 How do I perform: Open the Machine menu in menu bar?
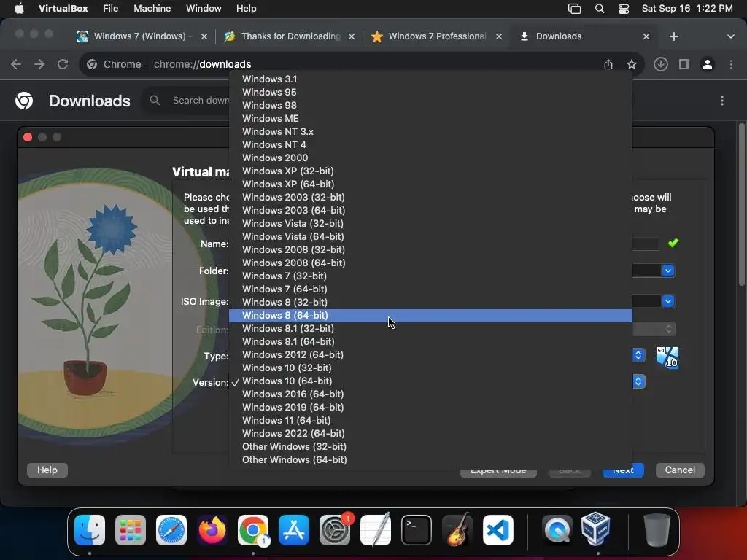(152, 9)
